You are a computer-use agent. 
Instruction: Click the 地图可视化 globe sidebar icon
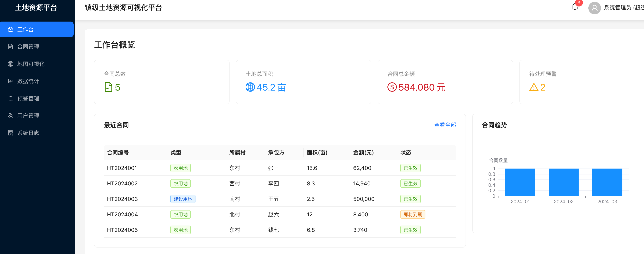coord(11,64)
